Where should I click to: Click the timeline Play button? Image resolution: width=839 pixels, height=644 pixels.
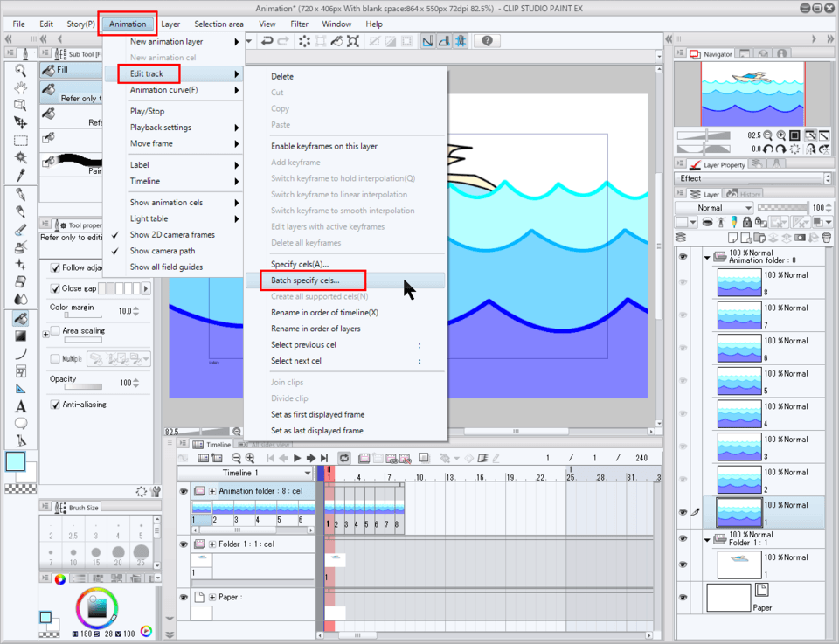297,458
